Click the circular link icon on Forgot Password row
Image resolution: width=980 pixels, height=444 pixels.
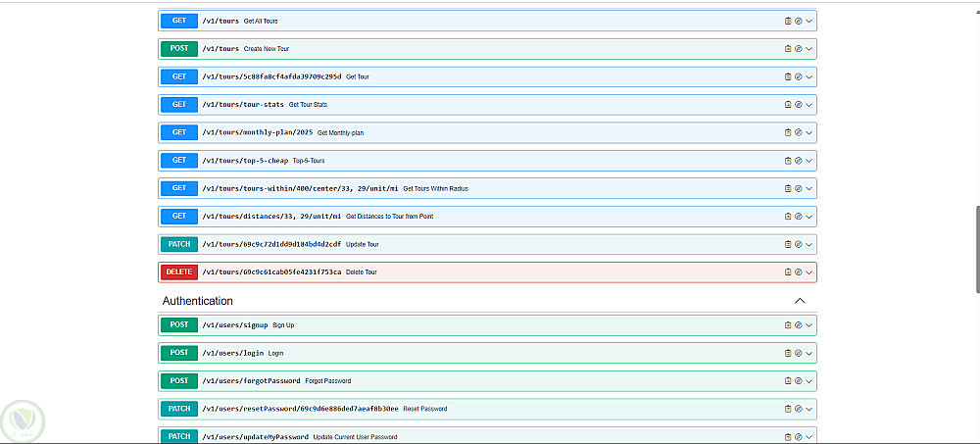pos(798,381)
